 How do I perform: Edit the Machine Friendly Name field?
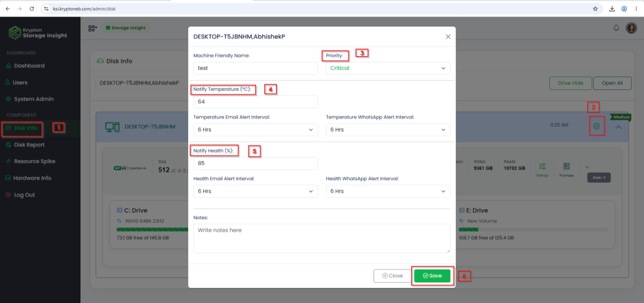coord(255,68)
